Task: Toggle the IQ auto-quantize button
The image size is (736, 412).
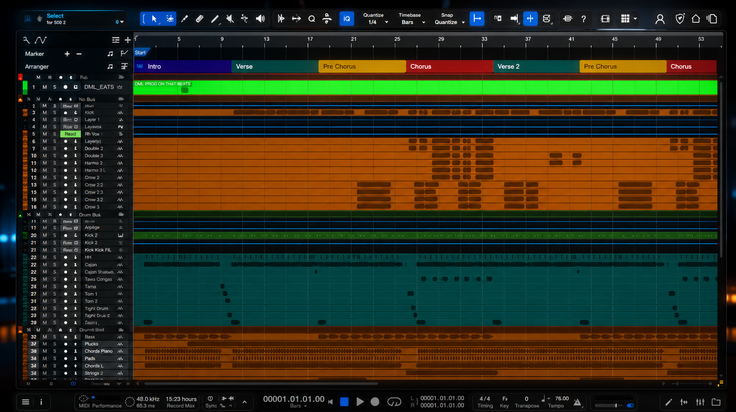Action: 346,19
